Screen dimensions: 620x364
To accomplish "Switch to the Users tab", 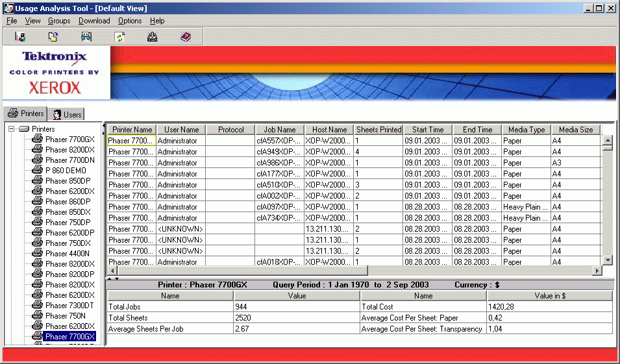I will pyautogui.click(x=66, y=115).
